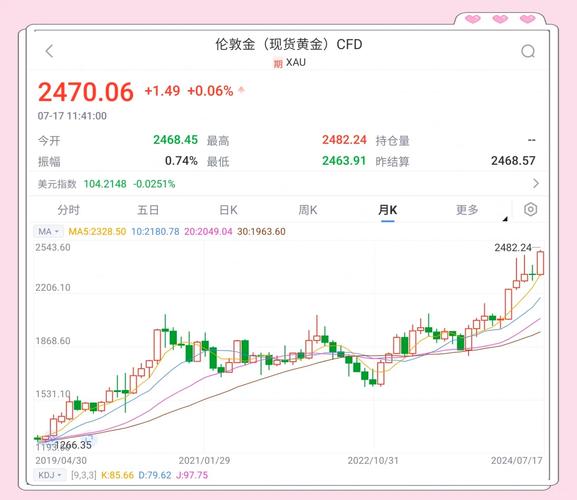
Task: Open the KDJ indicator dropdown
Action: [49, 475]
